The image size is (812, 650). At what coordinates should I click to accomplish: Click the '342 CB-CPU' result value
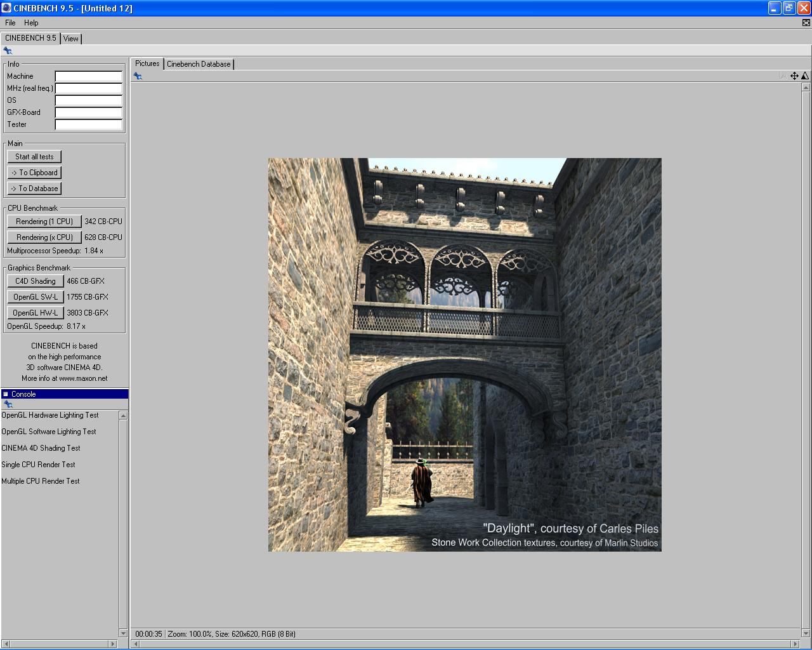[103, 222]
